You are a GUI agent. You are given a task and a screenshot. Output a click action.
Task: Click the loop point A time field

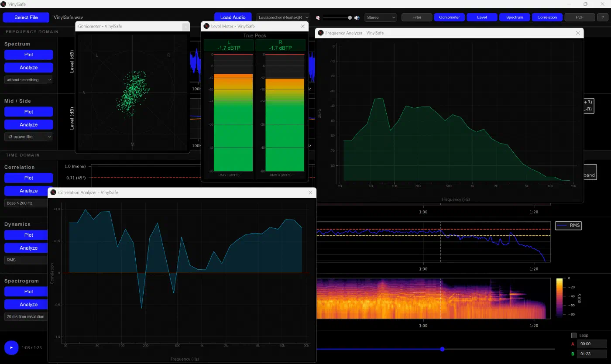[x=592, y=343]
